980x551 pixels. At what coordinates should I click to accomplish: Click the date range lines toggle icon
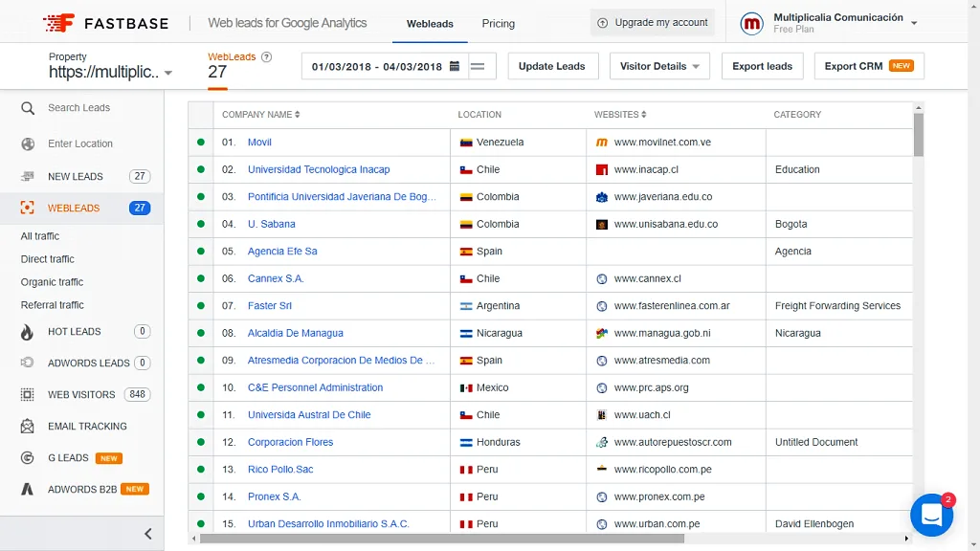[x=478, y=66]
